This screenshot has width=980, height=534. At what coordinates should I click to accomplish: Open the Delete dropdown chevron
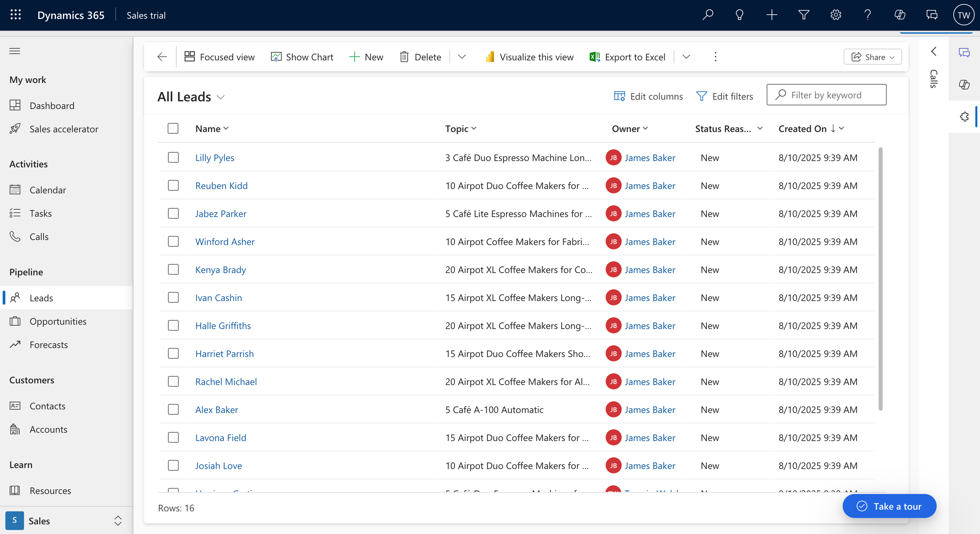click(462, 57)
